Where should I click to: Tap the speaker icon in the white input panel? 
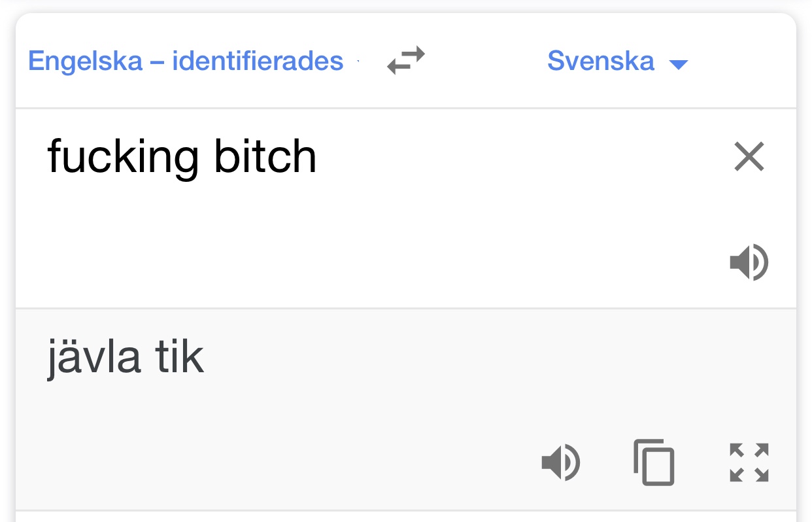click(x=749, y=262)
